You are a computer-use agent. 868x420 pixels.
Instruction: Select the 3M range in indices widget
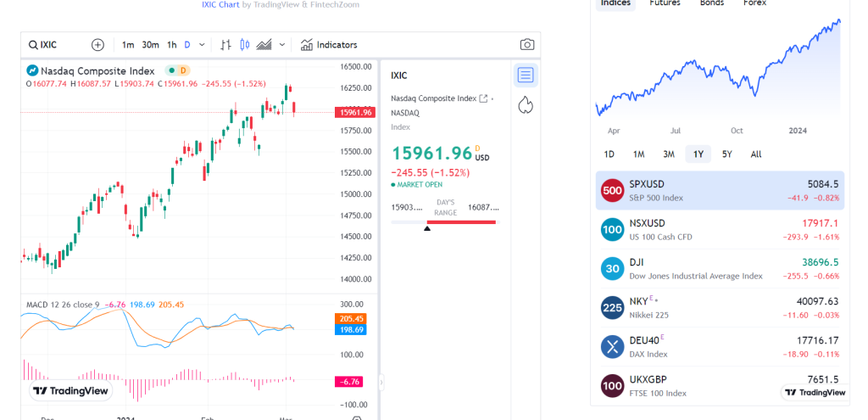669,154
